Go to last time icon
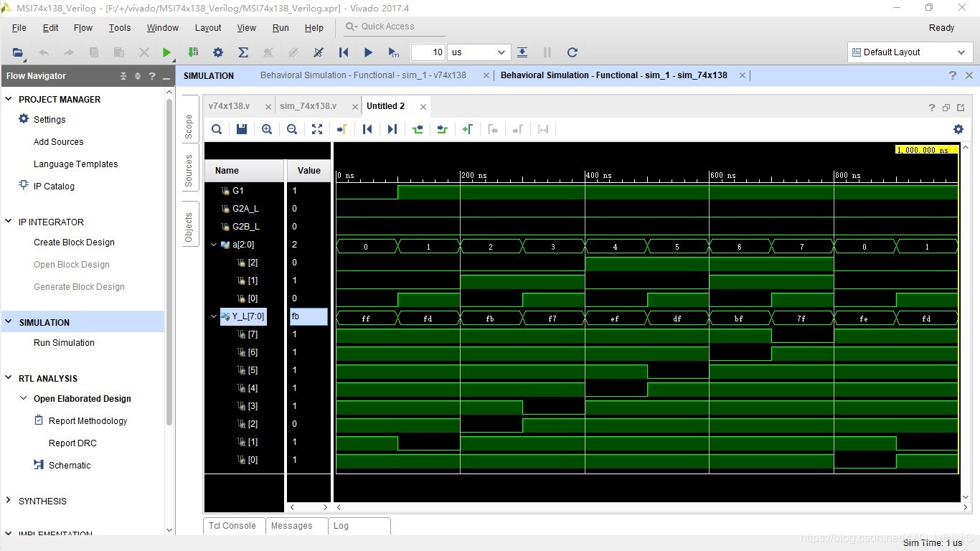980x551 pixels. click(x=392, y=129)
